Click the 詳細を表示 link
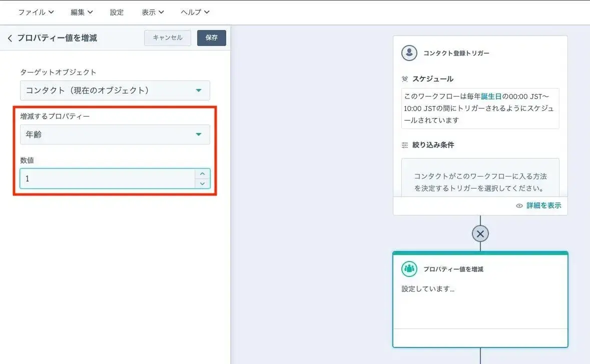 click(544, 205)
